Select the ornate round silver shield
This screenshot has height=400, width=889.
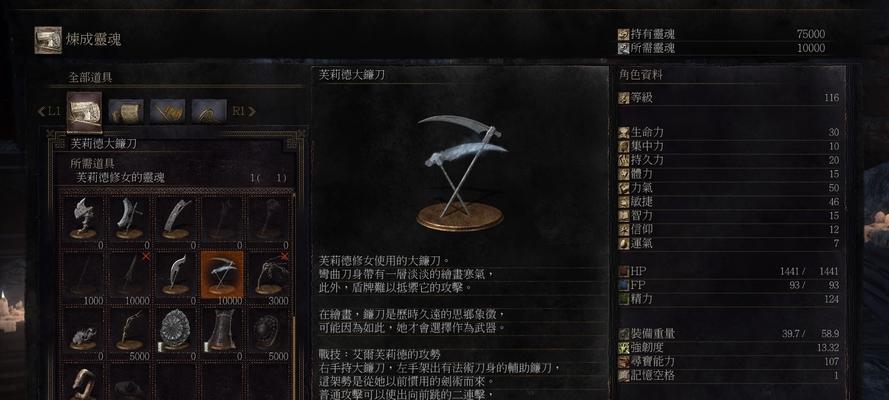(x=176, y=331)
